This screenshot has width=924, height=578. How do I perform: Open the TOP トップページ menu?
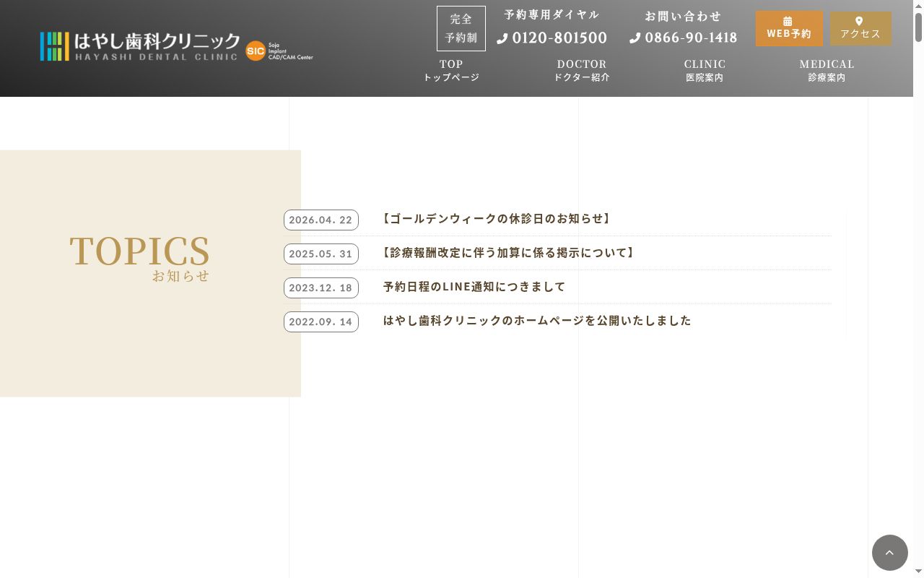click(451, 70)
